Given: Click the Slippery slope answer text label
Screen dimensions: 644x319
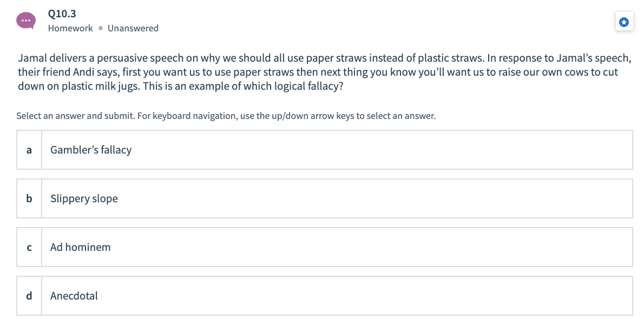Looking at the screenshot, I should 84,198.
